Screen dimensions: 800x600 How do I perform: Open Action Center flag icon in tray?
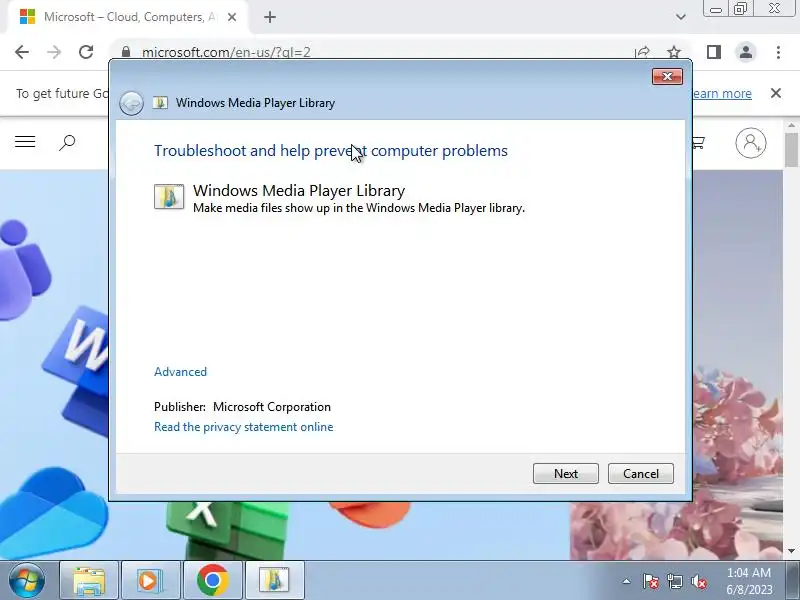[x=651, y=581]
